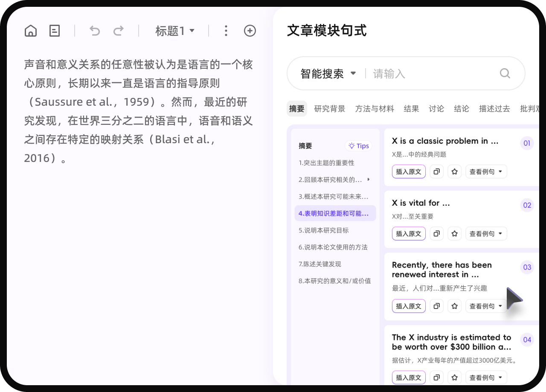Favorite the 'Recently, there has been renewed interest' card
546x392 pixels.
pyautogui.click(x=454, y=306)
